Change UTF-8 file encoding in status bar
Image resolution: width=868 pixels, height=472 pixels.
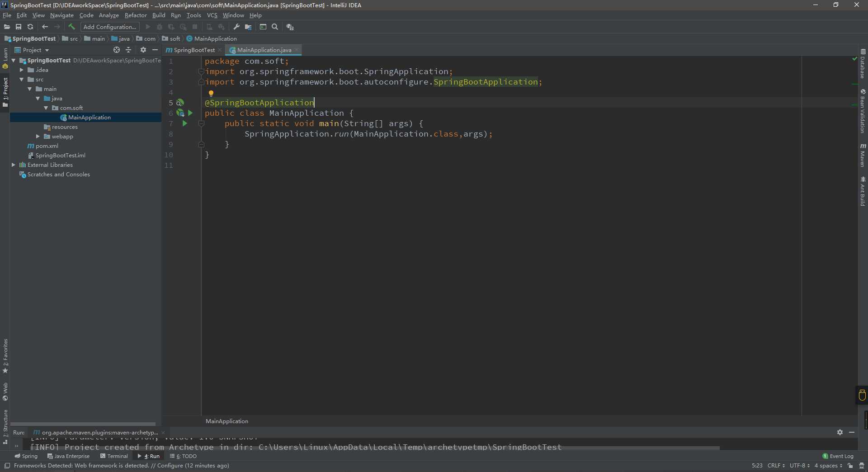[x=799, y=466]
